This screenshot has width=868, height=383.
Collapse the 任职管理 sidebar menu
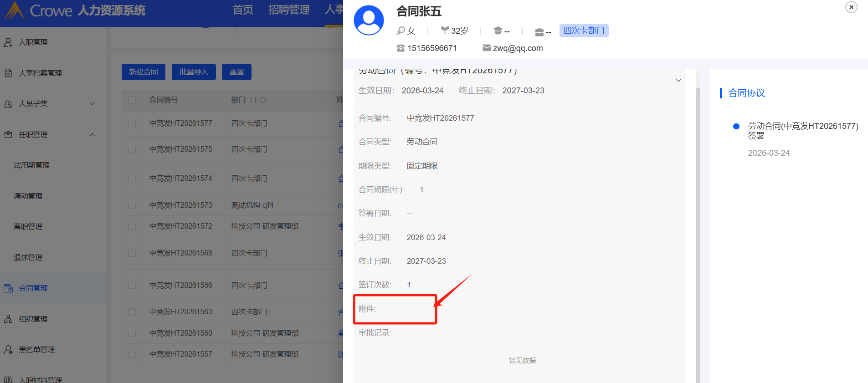92,135
